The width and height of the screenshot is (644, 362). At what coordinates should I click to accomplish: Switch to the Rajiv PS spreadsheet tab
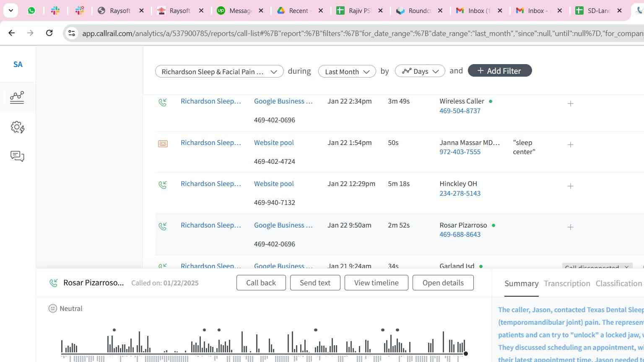360,10
